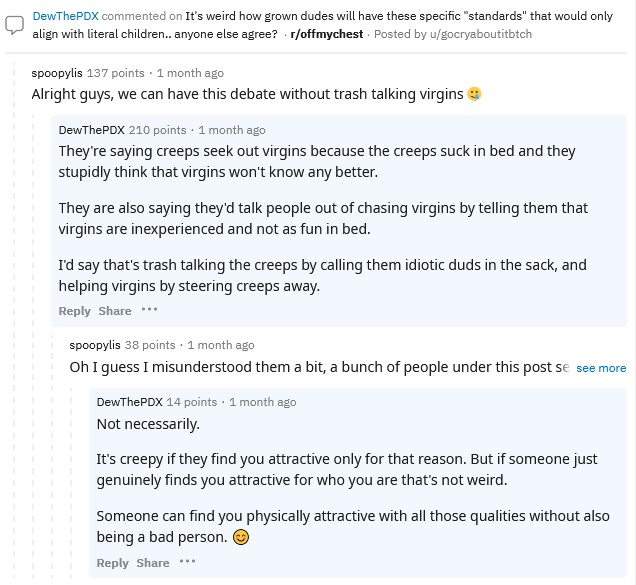Viewport: 636px width, 585px height.
Task: Click the '1 month ago' timestamp on 38-point comment
Action: tap(221, 345)
